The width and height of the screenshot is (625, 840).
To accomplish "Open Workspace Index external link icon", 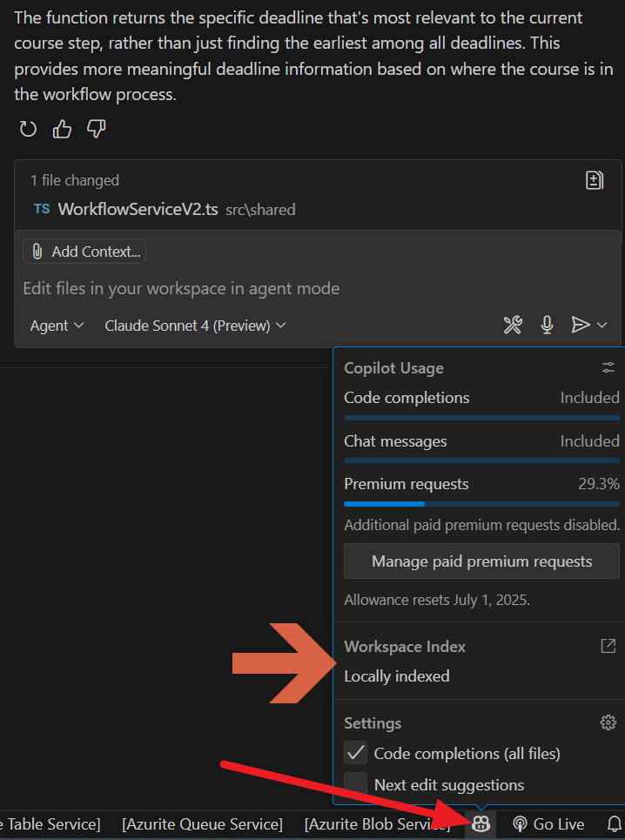I will click(608, 646).
